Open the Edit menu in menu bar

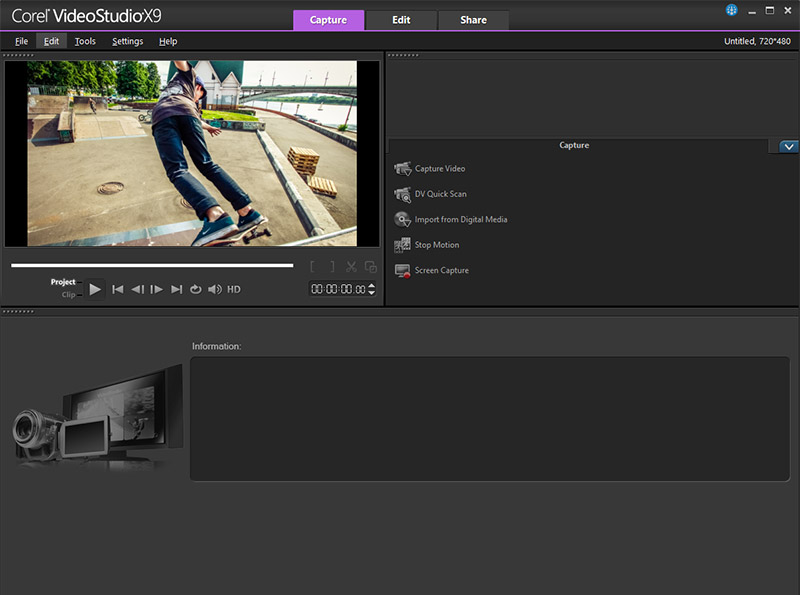click(51, 41)
